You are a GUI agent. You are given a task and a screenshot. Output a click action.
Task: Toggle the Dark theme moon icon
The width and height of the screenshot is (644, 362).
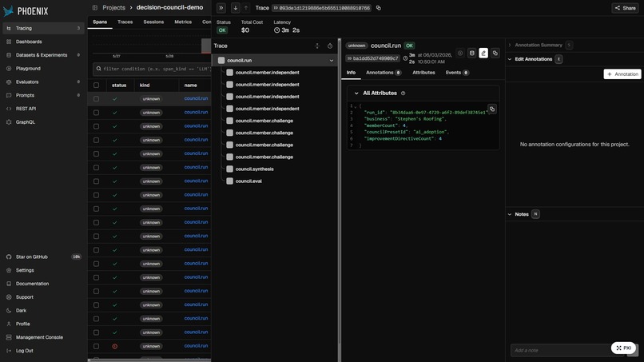(x=9, y=311)
